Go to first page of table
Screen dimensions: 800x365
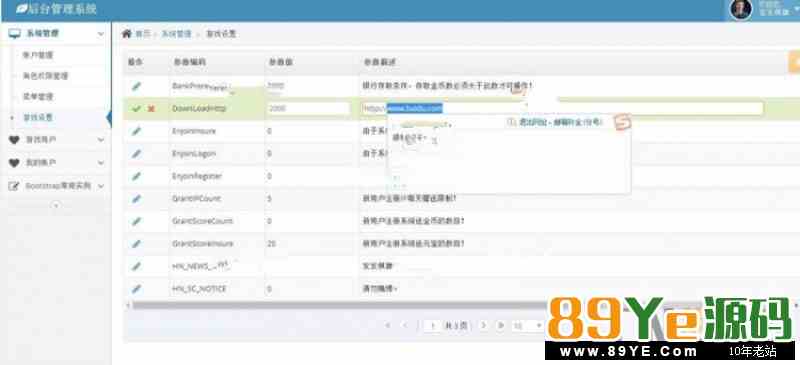point(388,325)
